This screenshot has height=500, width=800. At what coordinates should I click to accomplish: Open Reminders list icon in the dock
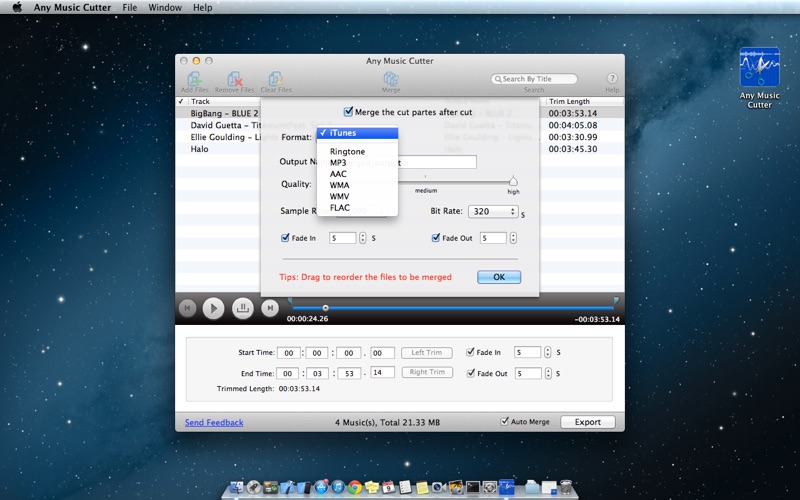[405, 487]
